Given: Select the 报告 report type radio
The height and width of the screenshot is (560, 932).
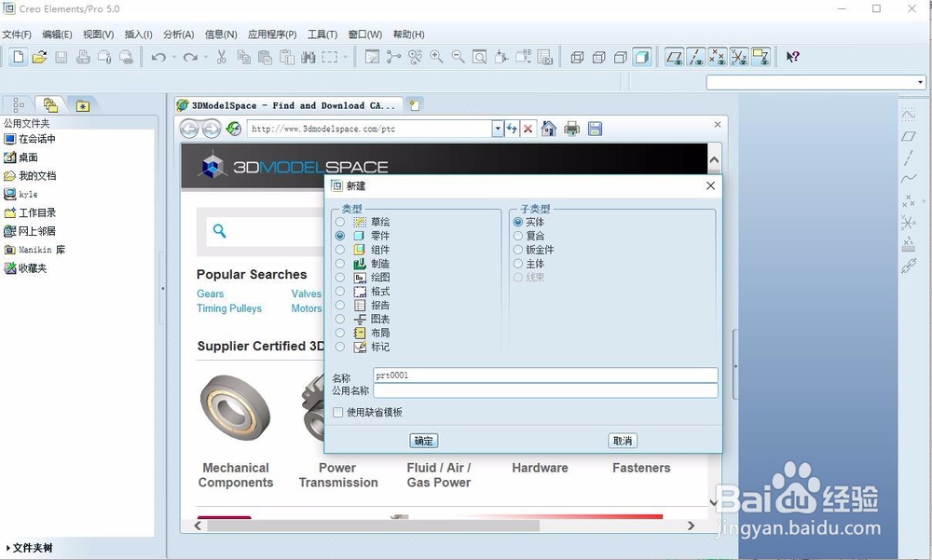Looking at the screenshot, I should (x=340, y=305).
